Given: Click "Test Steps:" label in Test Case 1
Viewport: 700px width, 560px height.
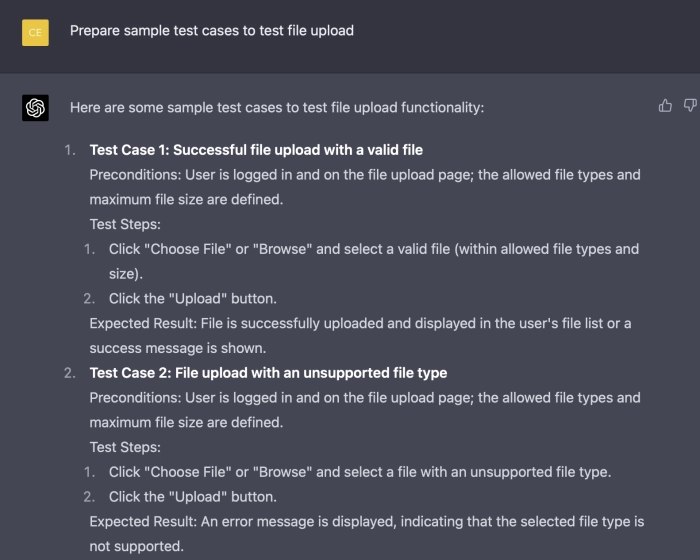Looking at the screenshot, I should 125,224.
